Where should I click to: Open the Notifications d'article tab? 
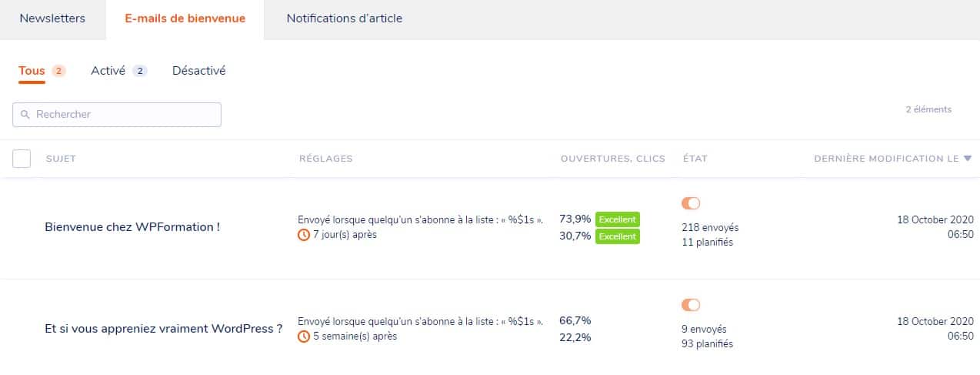point(344,18)
